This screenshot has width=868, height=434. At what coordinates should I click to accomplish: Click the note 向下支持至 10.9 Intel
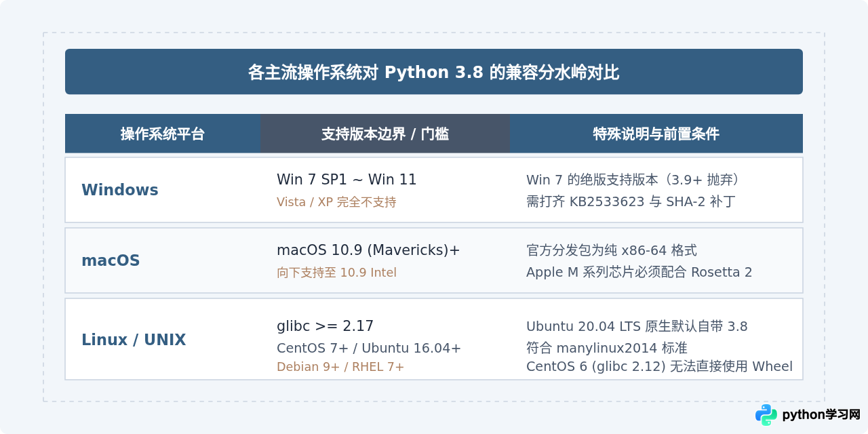point(336,273)
